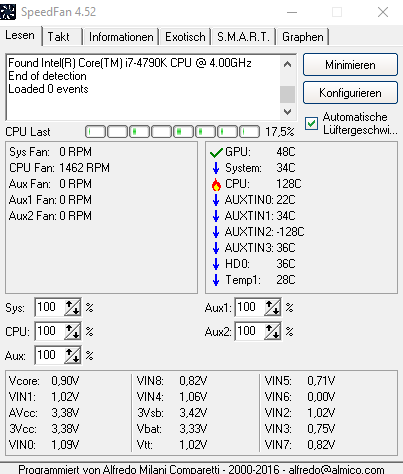The width and height of the screenshot is (403, 474).
Task: Click the blue arrow icon next to AUXTIN0
Action: (x=216, y=200)
